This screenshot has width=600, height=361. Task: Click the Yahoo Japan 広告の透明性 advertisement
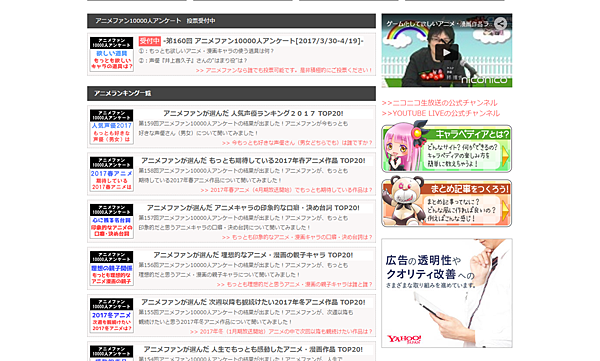447,293
